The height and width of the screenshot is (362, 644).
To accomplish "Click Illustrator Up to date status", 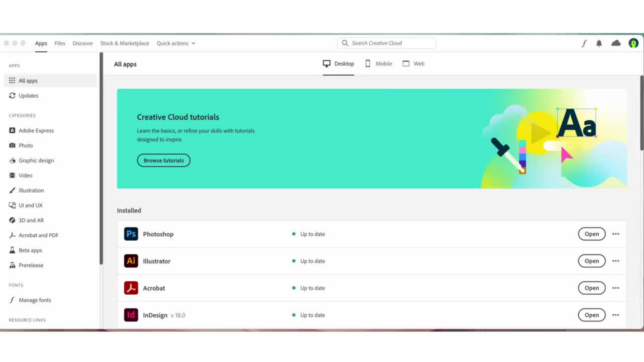I will [x=309, y=261].
